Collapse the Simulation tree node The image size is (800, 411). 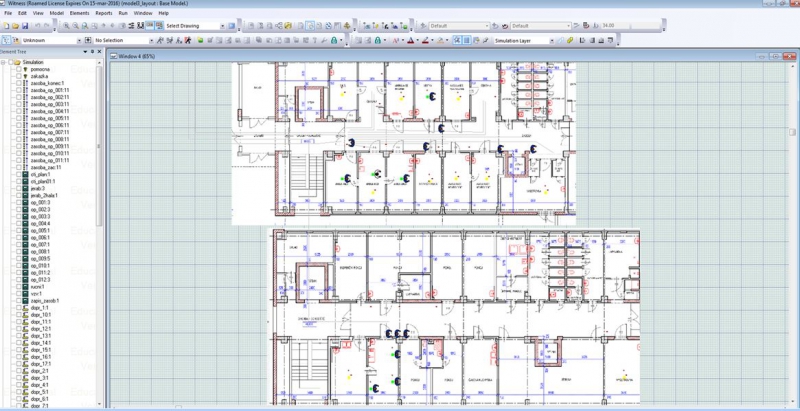pyautogui.click(x=5, y=61)
